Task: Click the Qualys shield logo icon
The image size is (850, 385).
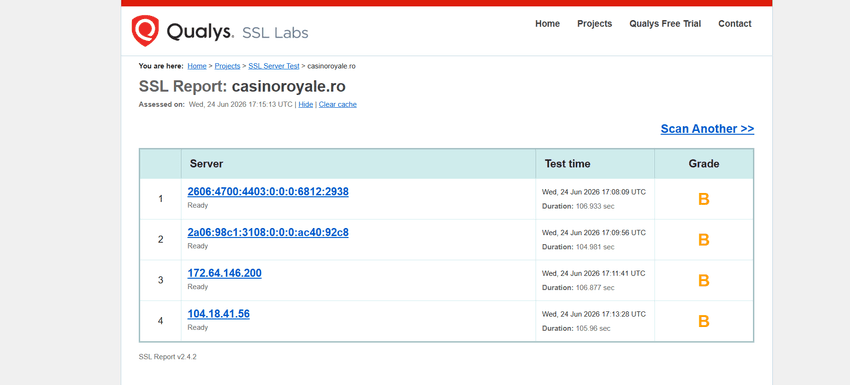Action: coord(145,31)
